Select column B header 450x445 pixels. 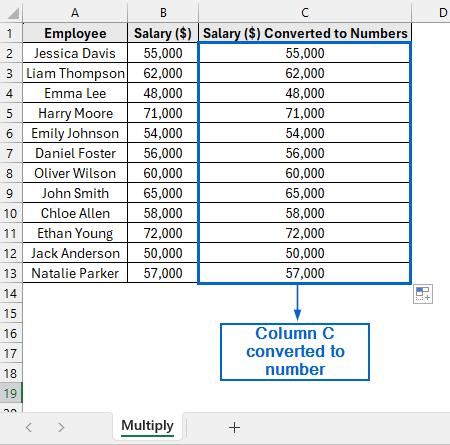163,13
